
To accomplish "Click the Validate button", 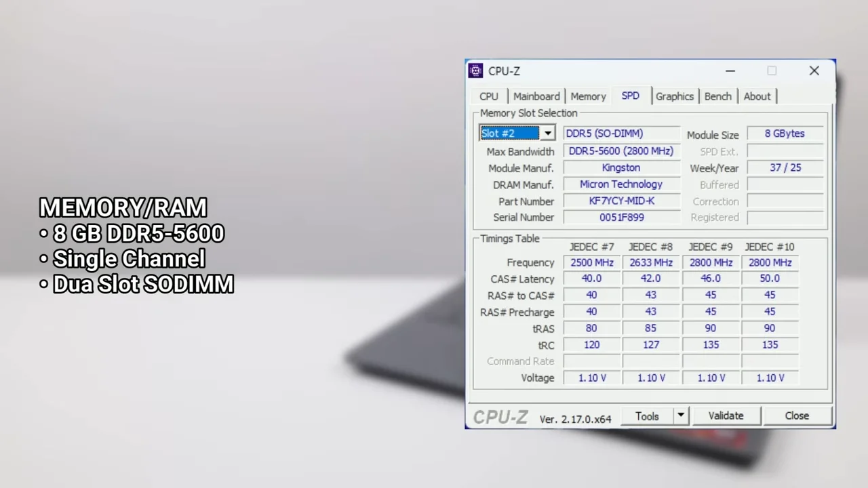I will 726,416.
